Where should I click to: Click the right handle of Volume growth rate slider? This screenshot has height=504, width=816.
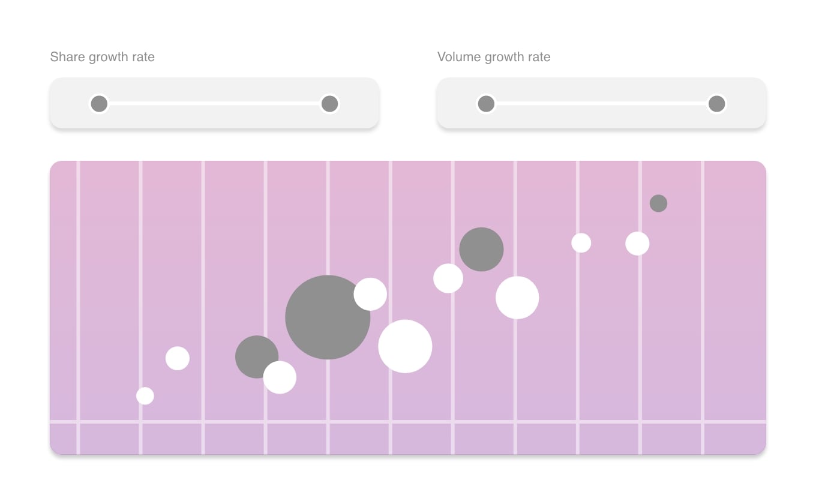pos(716,104)
